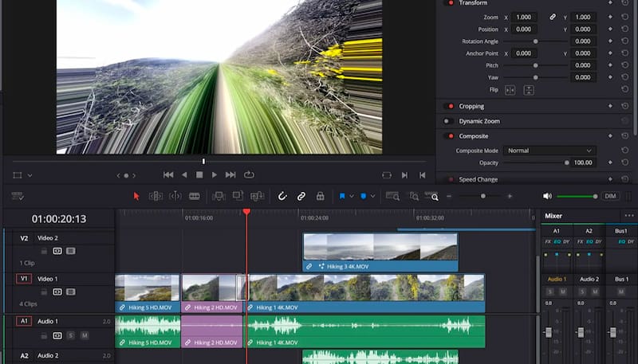Image resolution: width=638 pixels, height=364 pixels.
Task: Enable the Dynamic Zoom switch
Action: pos(448,121)
